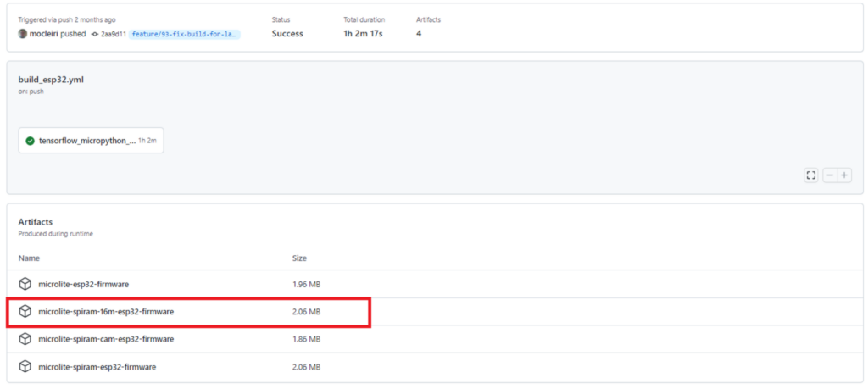Open the tensorflow_micropython job card
This screenshot has width=868, height=389.
(x=91, y=141)
